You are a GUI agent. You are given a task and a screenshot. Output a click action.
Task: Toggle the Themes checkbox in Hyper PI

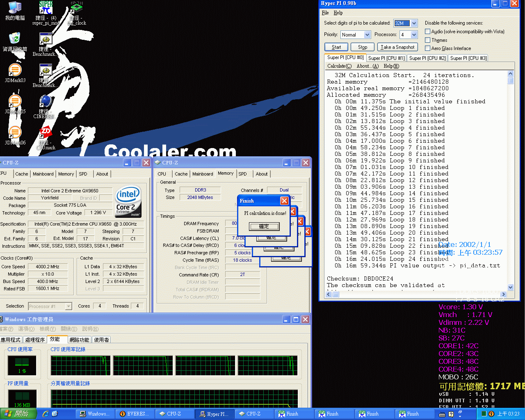pyautogui.click(x=428, y=40)
